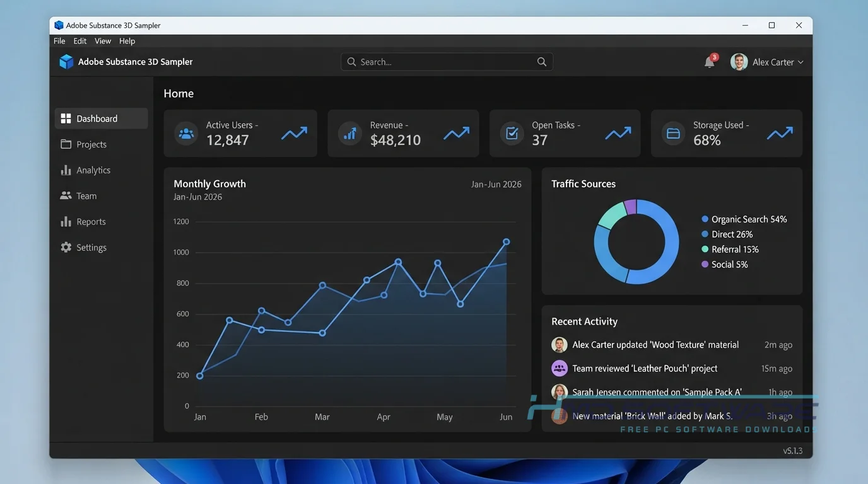The image size is (868, 484).
Task: Open the Help menu
Action: [127, 41]
